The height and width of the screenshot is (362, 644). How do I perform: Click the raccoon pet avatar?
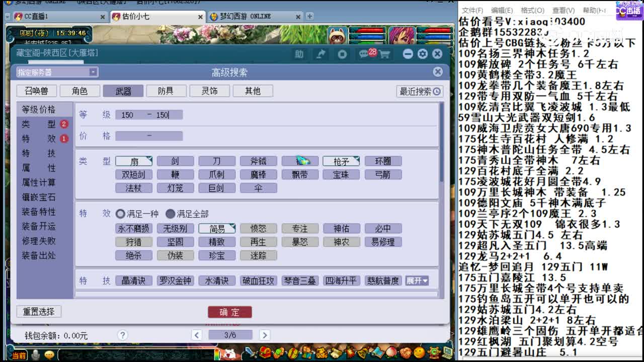(x=338, y=35)
